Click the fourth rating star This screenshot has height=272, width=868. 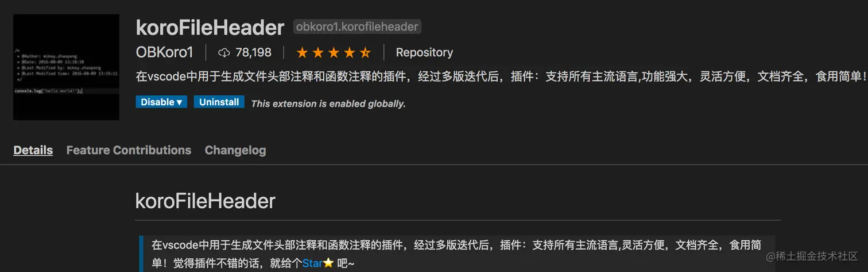349,53
